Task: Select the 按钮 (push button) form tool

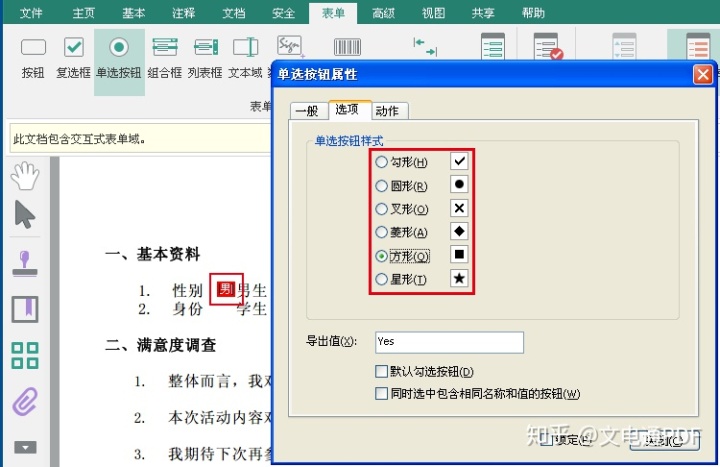Action: (x=33, y=58)
